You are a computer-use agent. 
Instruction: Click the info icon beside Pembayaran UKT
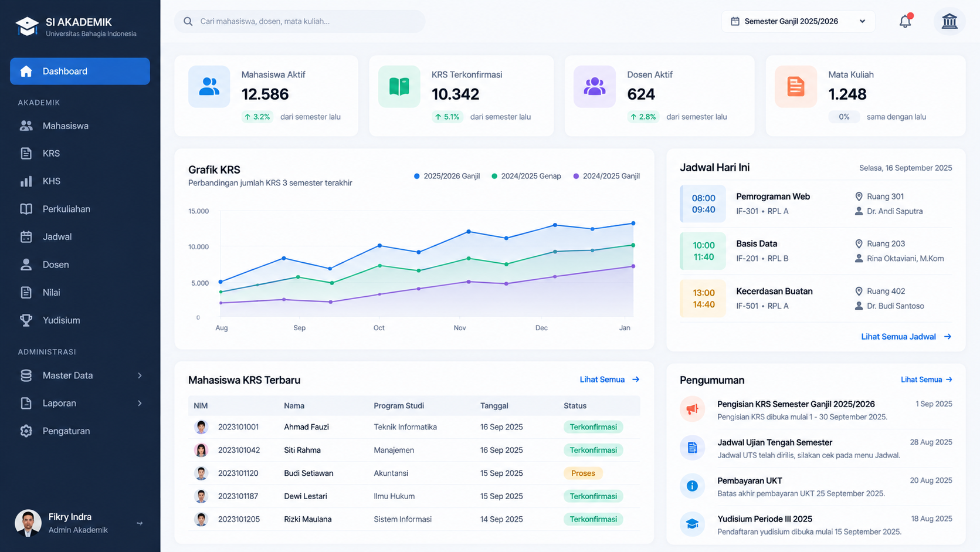693,486
